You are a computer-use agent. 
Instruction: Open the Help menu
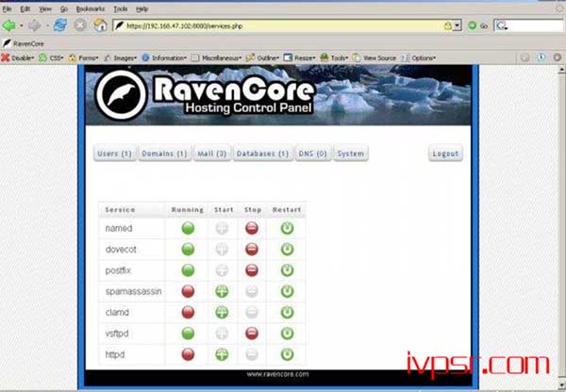tap(141, 9)
